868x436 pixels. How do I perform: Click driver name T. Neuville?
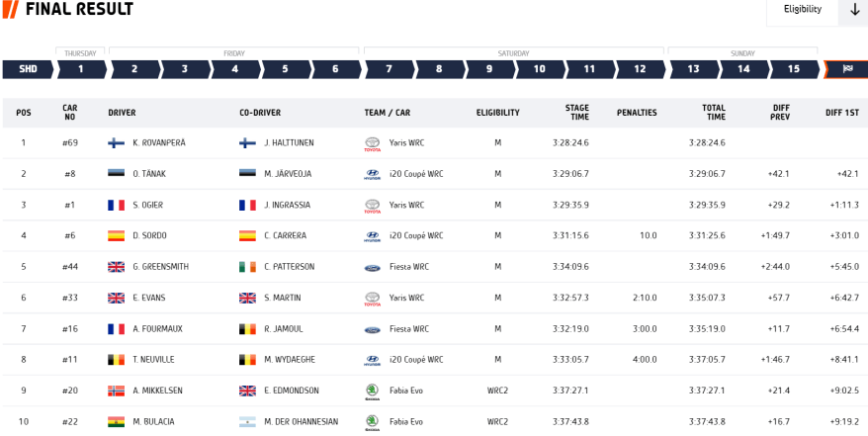pyautogui.click(x=152, y=360)
